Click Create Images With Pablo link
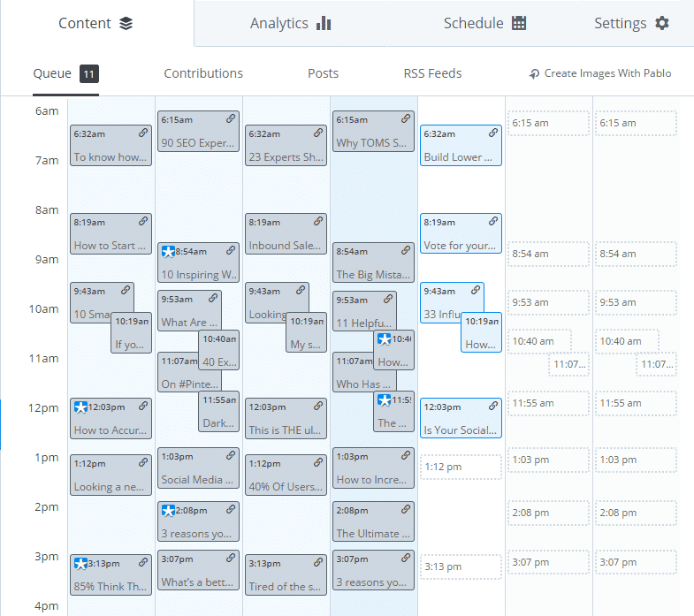 [607, 73]
